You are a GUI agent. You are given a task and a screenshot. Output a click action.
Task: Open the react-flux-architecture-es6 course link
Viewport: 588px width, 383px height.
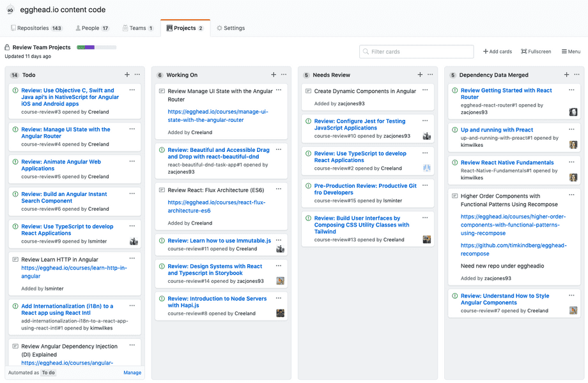(x=219, y=206)
